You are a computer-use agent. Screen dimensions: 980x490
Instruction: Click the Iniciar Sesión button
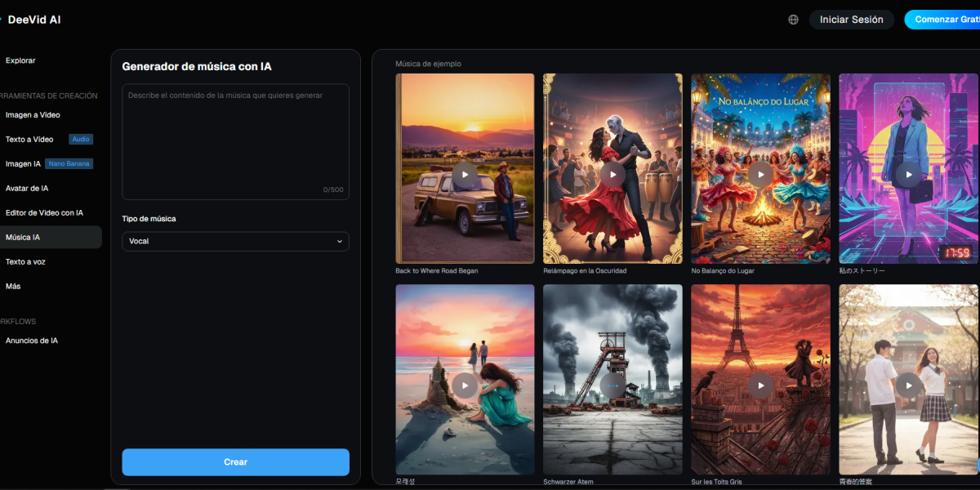click(x=851, y=20)
